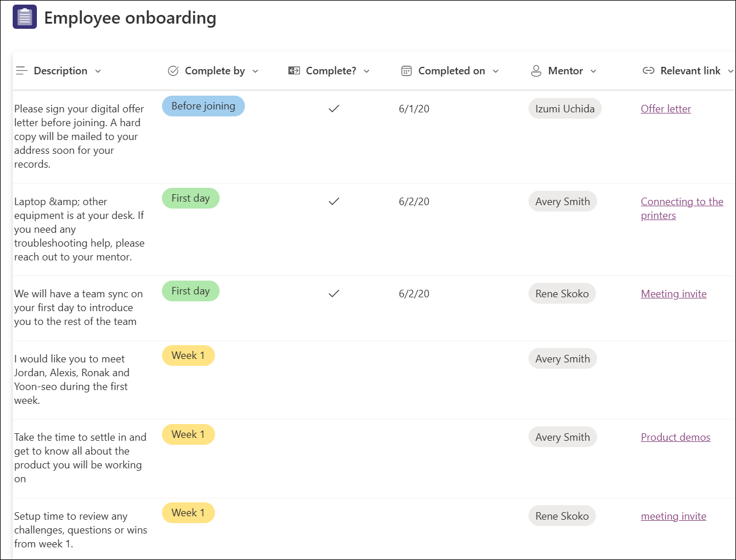Follow the Product demos link

click(675, 437)
